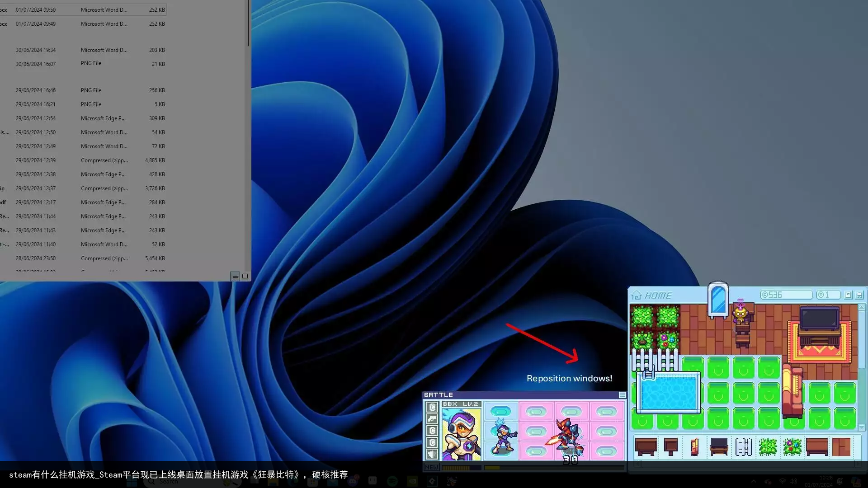868x488 pixels.
Task: Select file row dated 01/07/2024 09:49
Action: [x=83, y=23]
